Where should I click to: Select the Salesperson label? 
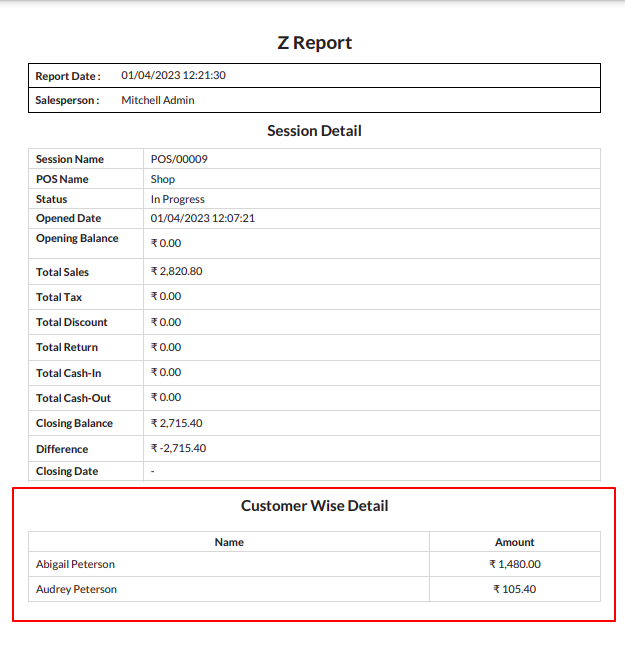pyautogui.click(x=67, y=100)
